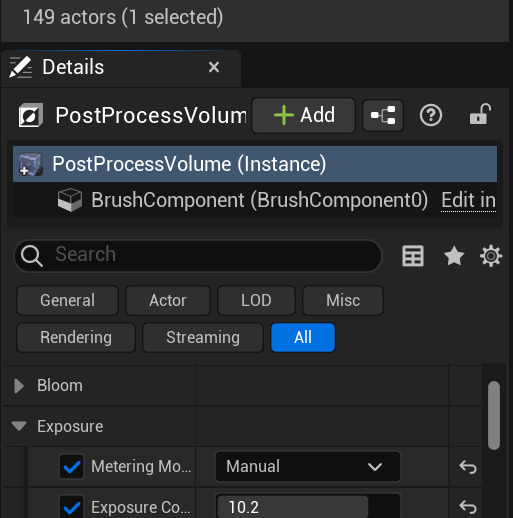Screen dimensions: 513x518
Task: Switch to the Streaming filter tab
Action: click(203, 337)
